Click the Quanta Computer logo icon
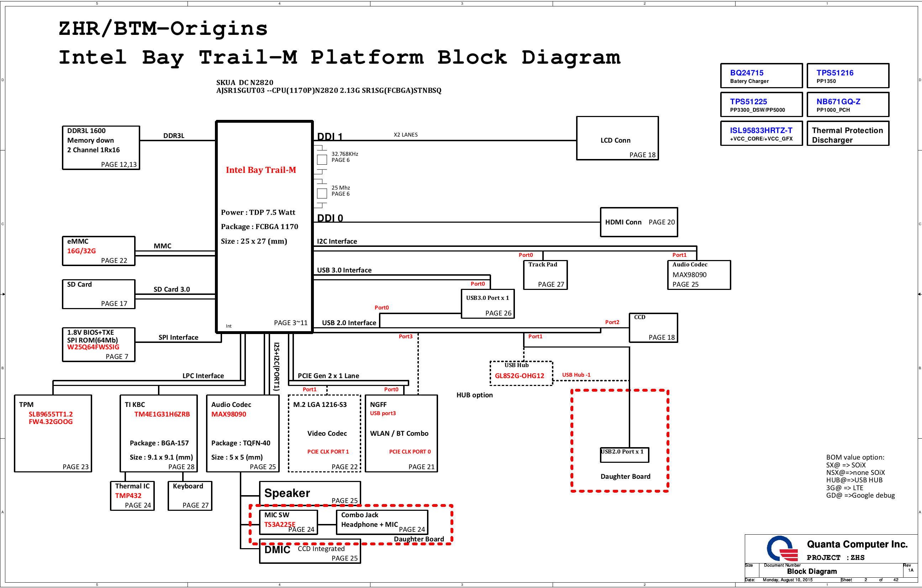The height and width of the screenshot is (588, 922). [782, 548]
